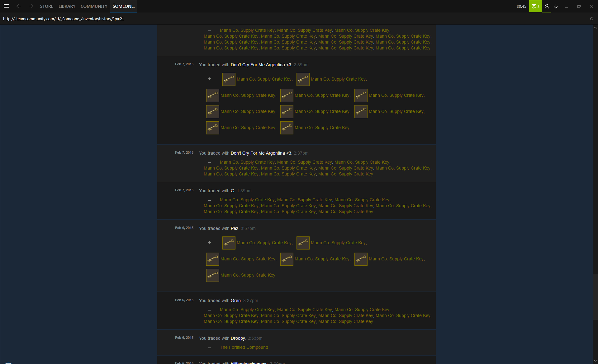Click the first key thumbnail in the 2:39pm trade
This screenshot has width=598, height=364.
pyautogui.click(x=229, y=79)
